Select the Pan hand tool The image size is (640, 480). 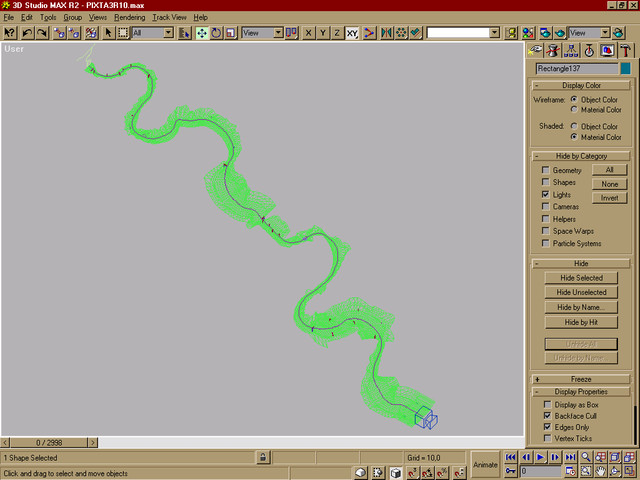600,471
